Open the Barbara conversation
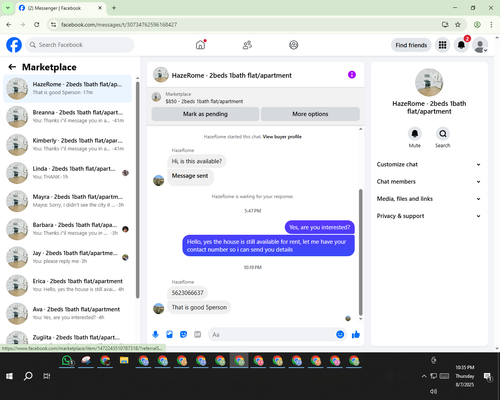The image size is (500, 400). click(67, 229)
